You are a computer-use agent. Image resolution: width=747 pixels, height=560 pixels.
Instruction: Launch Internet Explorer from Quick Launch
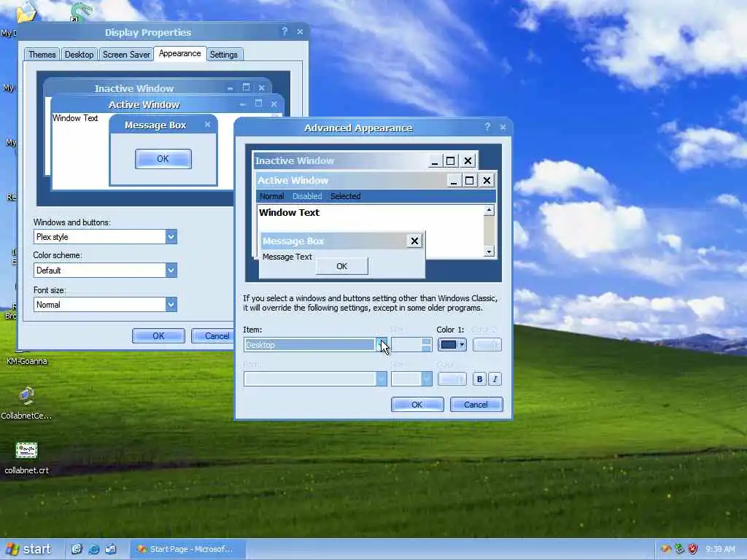pos(94,549)
